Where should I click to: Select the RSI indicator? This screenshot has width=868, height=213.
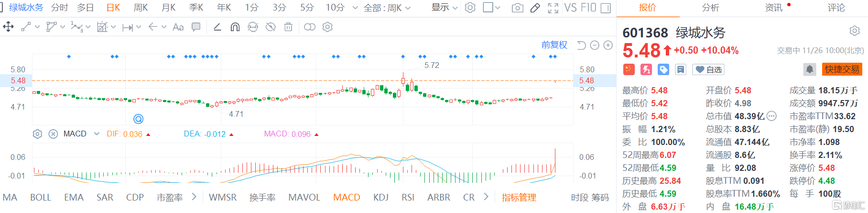pos(408,197)
